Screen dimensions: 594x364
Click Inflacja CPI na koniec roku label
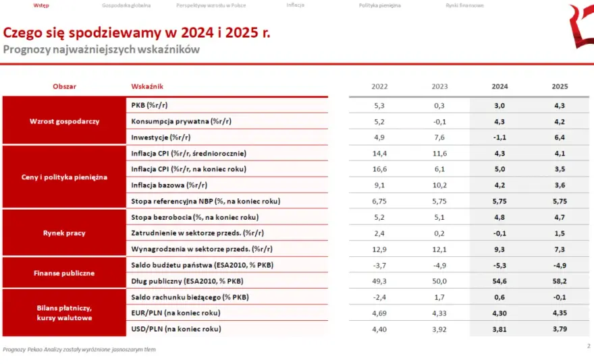click(x=188, y=169)
